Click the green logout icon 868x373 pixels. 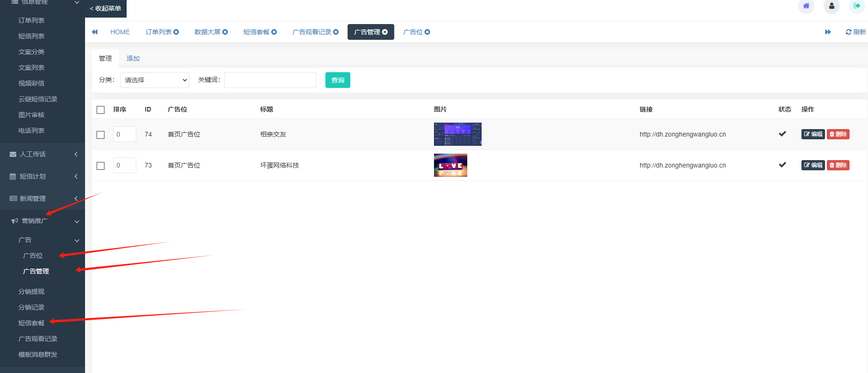[857, 6]
